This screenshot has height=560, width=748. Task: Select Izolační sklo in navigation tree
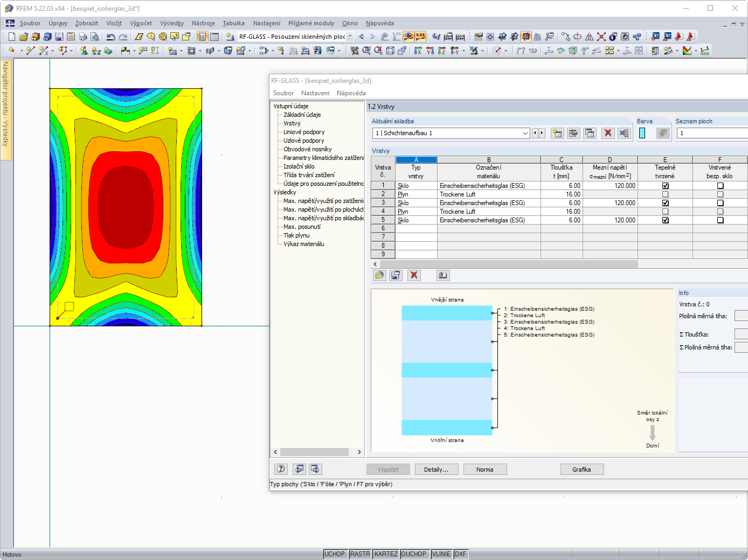click(299, 166)
